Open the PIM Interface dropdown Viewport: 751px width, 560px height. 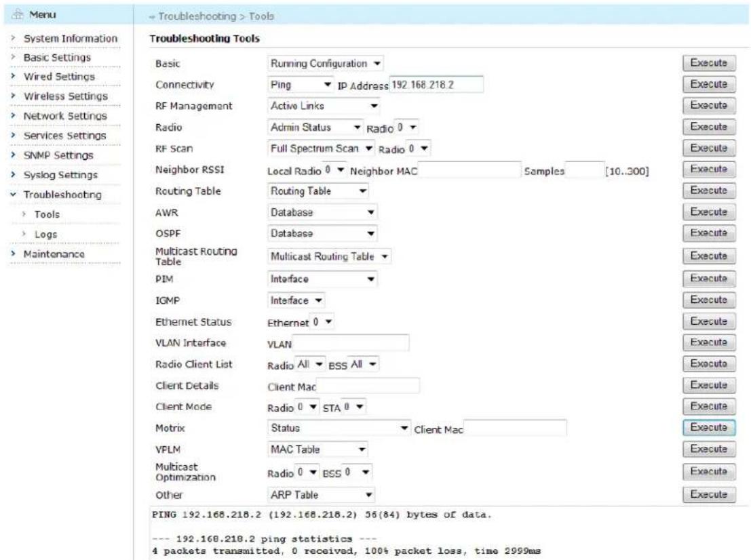tap(322, 279)
